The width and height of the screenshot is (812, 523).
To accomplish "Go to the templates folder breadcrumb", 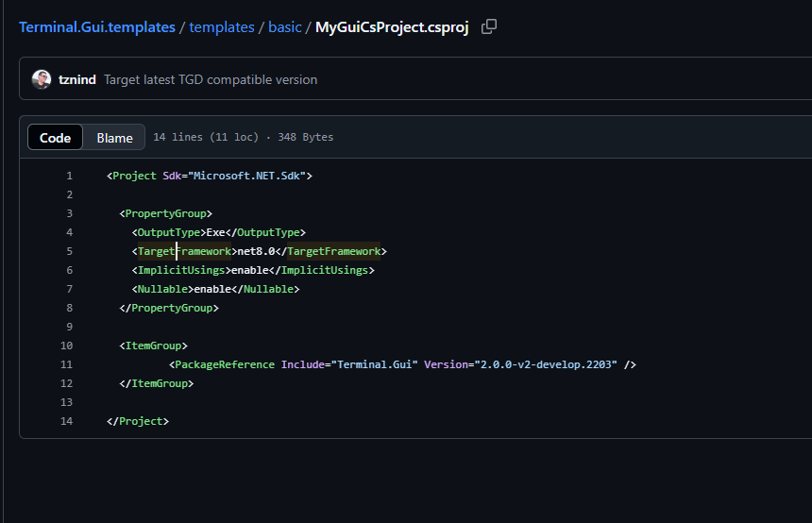I will point(222,26).
